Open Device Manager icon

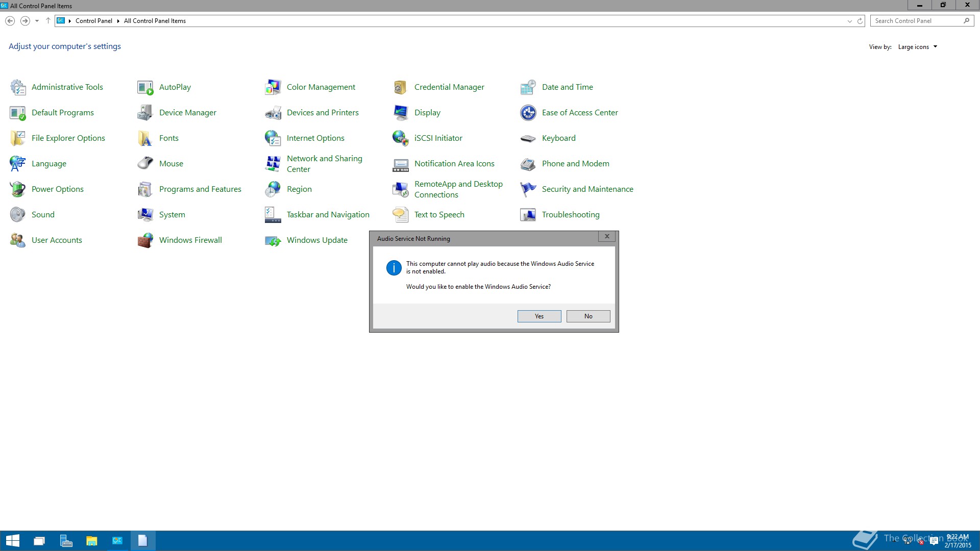click(x=145, y=113)
